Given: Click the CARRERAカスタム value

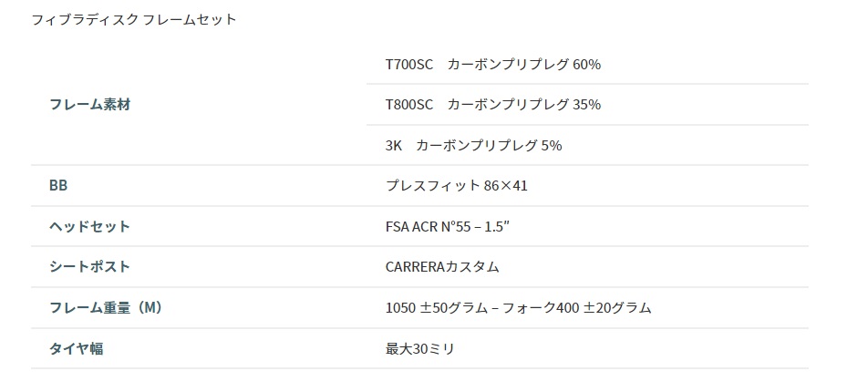Looking at the screenshot, I should 442,266.
